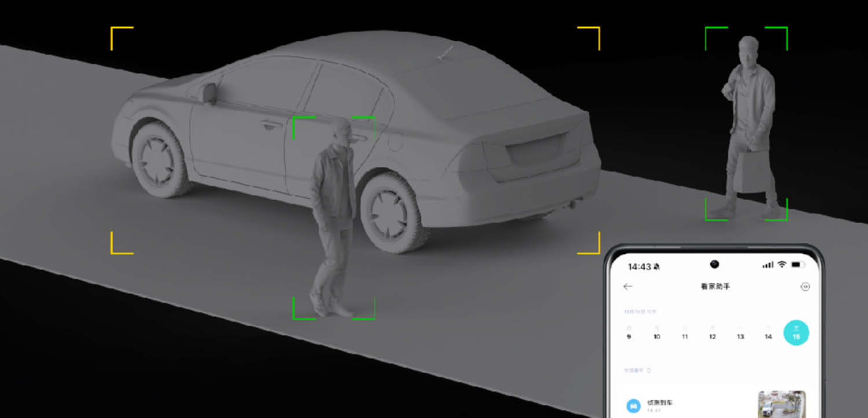Select day 10 in the date strip
868x418 pixels.
click(x=657, y=333)
